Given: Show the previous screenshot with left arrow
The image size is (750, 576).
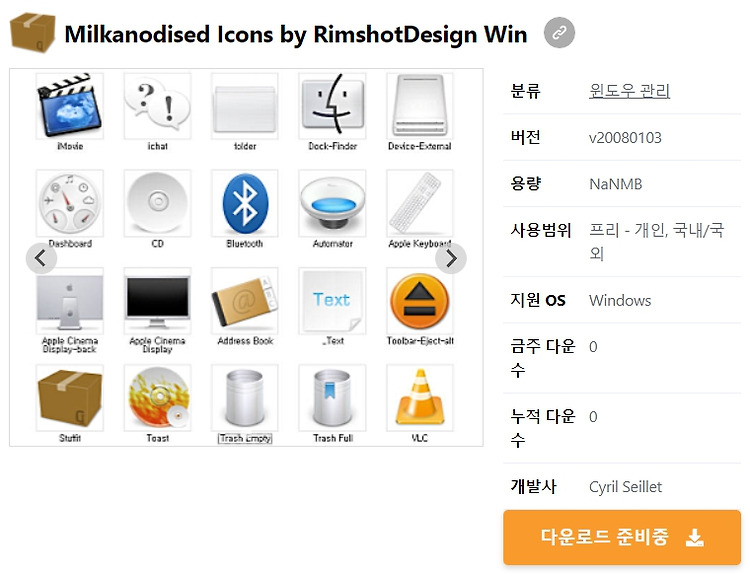Looking at the screenshot, I should (x=41, y=258).
